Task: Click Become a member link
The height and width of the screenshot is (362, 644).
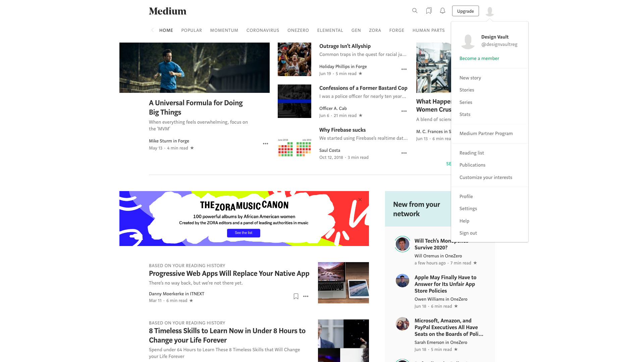Action: tap(479, 58)
